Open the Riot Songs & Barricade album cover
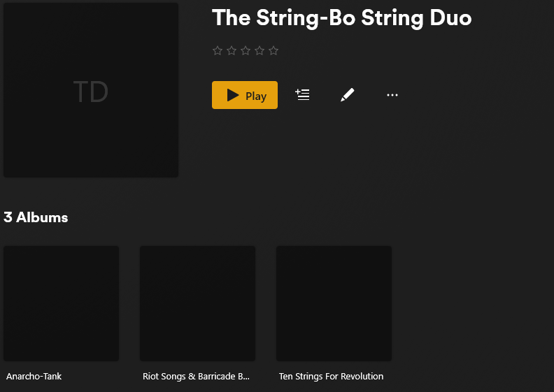This screenshot has height=392, width=554. click(197, 303)
